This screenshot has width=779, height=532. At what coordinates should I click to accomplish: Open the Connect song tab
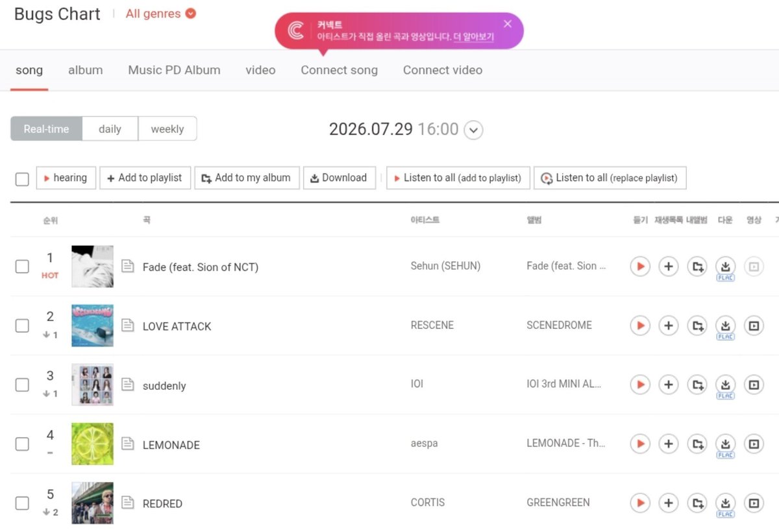339,70
